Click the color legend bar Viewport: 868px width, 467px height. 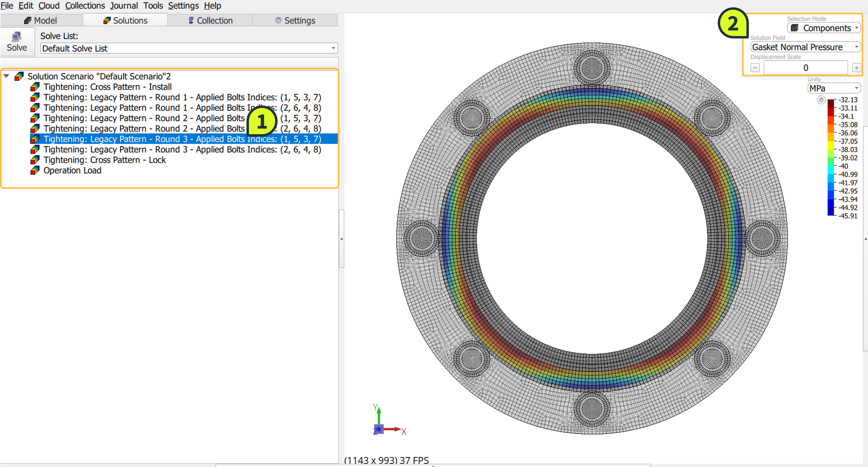[x=831, y=158]
